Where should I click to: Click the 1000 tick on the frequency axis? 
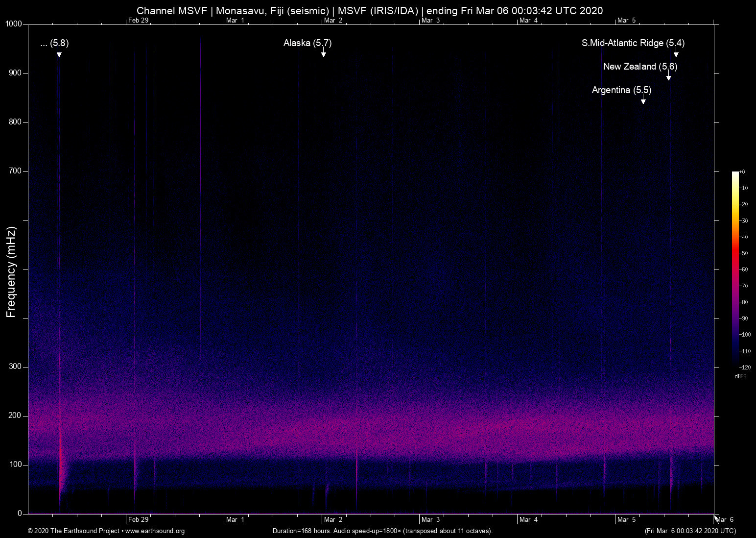[x=14, y=24]
